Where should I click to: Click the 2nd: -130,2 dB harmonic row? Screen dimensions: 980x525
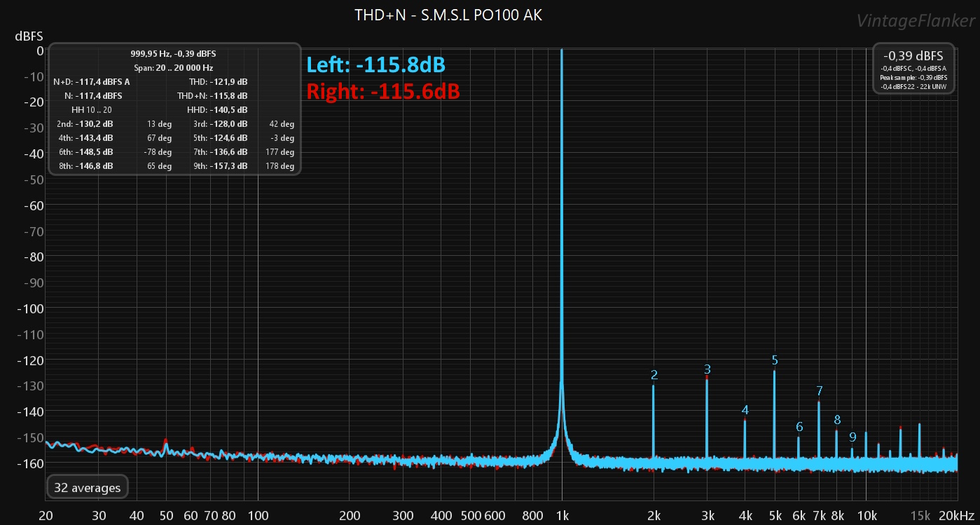(85, 124)
